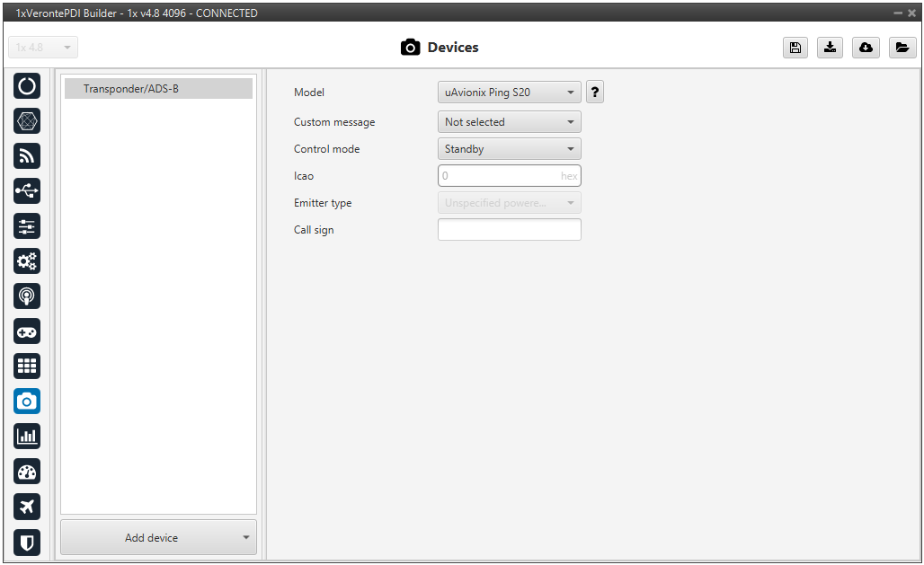Image resolution: width=924 pixels, height=565 pixels.
Task: Open the Control mode Standby dropdown
Action: tap(509, 149)
